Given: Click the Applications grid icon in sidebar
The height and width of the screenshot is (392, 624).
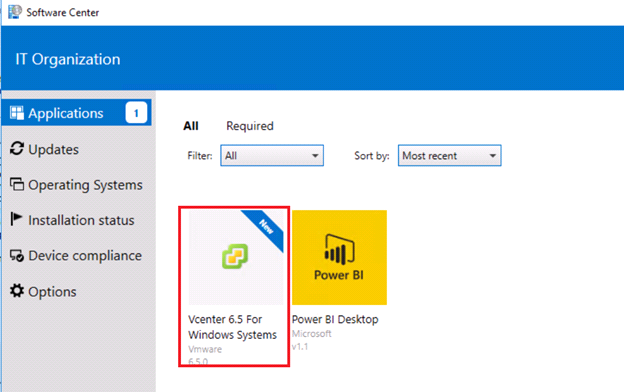Looking at the screenshot, I should pos(17,113).
